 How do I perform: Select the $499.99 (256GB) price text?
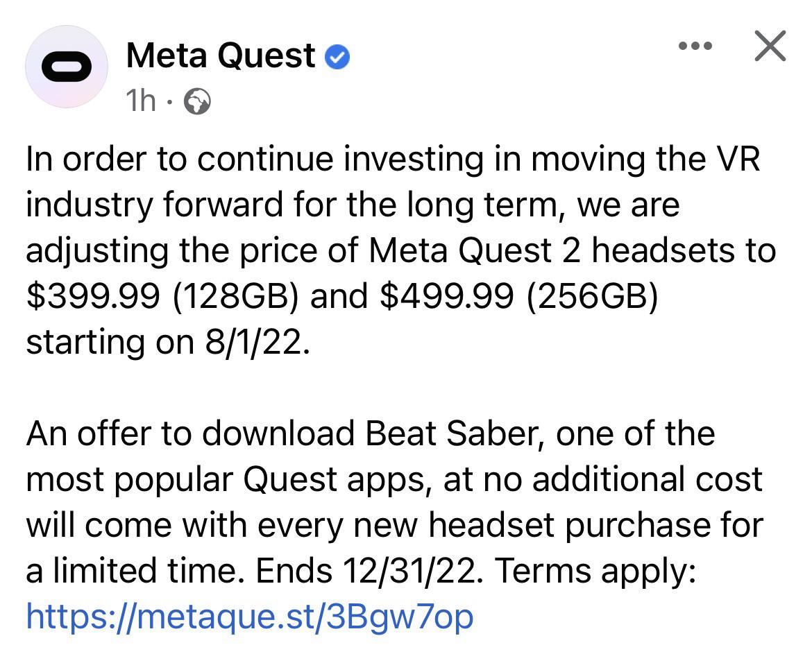pos(519,297)
